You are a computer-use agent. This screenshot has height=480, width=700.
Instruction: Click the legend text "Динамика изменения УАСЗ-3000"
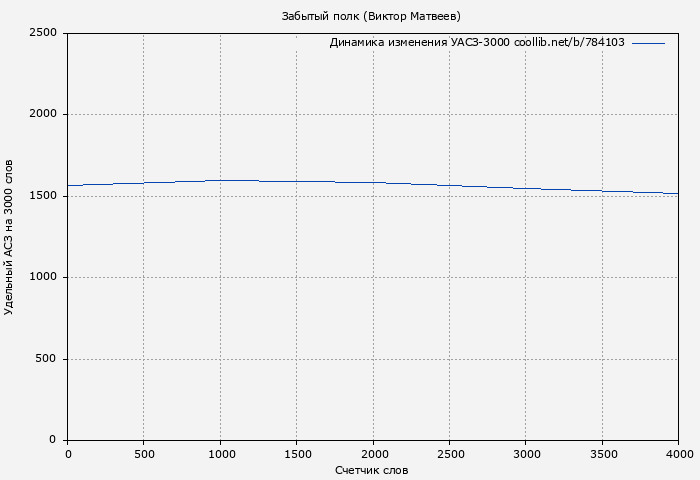coord(419,43)
